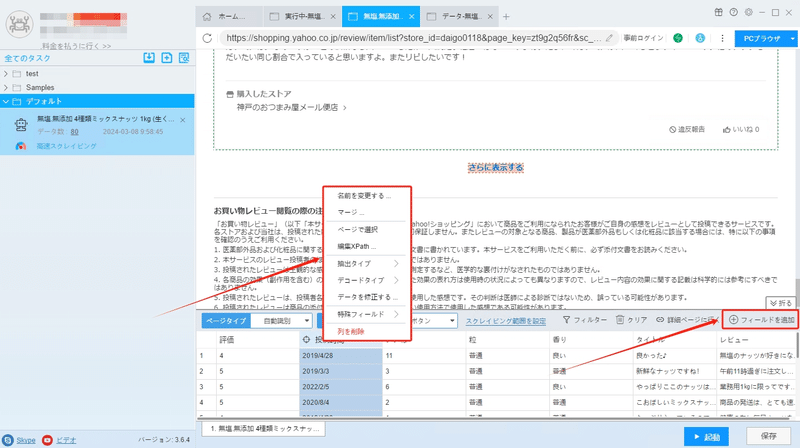This screenshot has height=448, width=800.
Task: Click the detail page link icon
Action: (660, 320)
